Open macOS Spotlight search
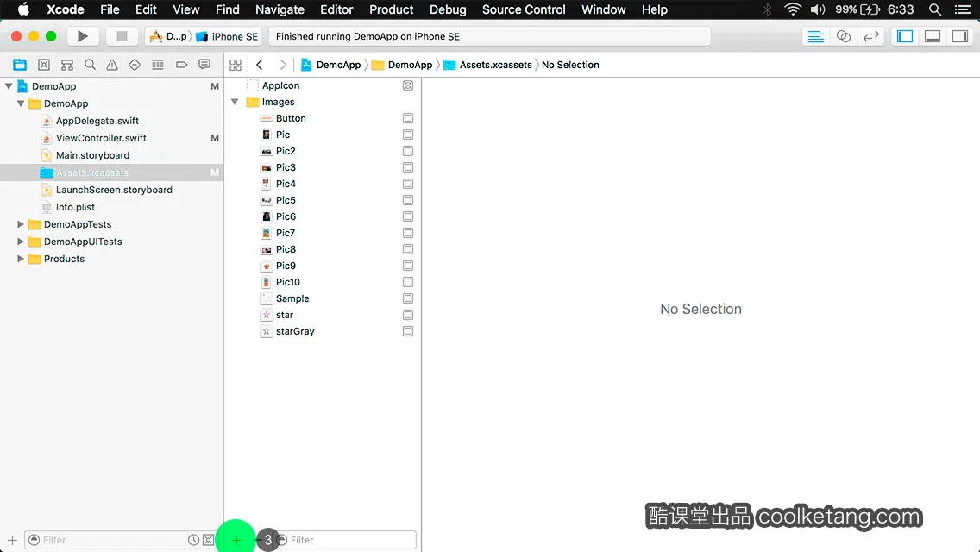The width and height of the screenshot is (980, 552). click(935, 9)
